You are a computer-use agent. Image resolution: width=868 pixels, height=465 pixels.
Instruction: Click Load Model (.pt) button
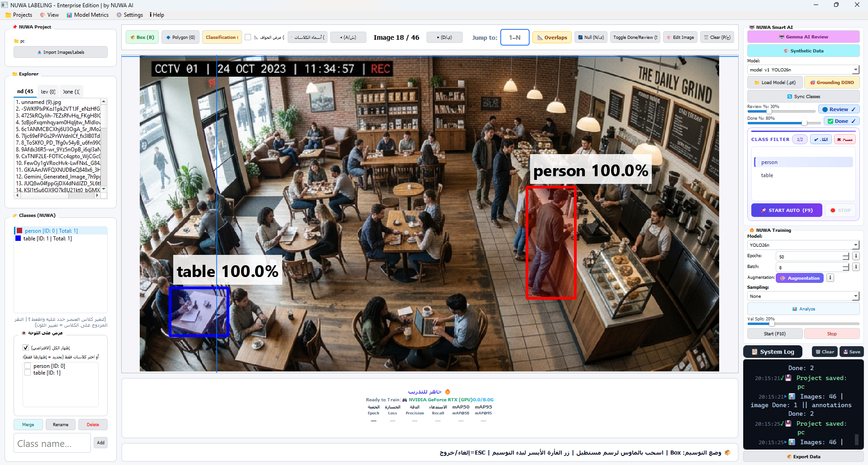tap(775, 83)
